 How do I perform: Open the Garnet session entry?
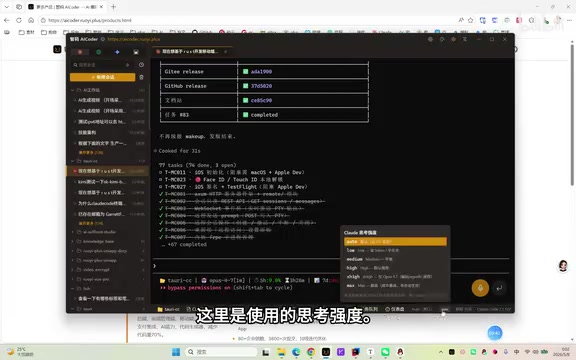pos(108,214)
